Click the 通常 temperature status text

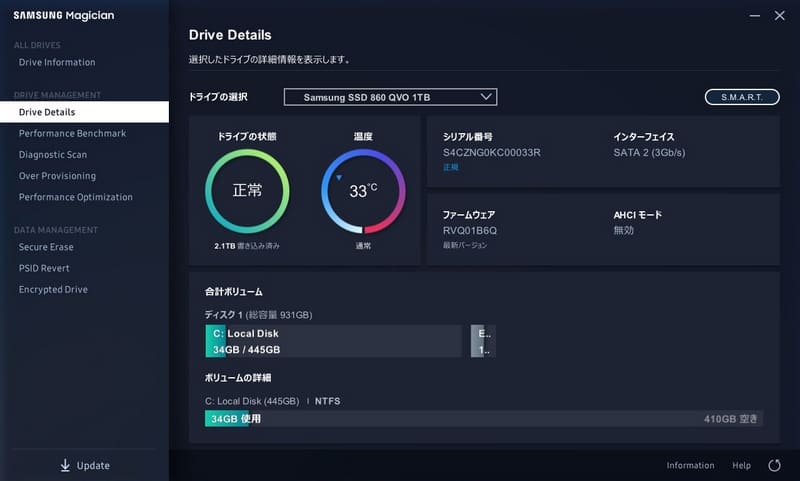point(363,246)
